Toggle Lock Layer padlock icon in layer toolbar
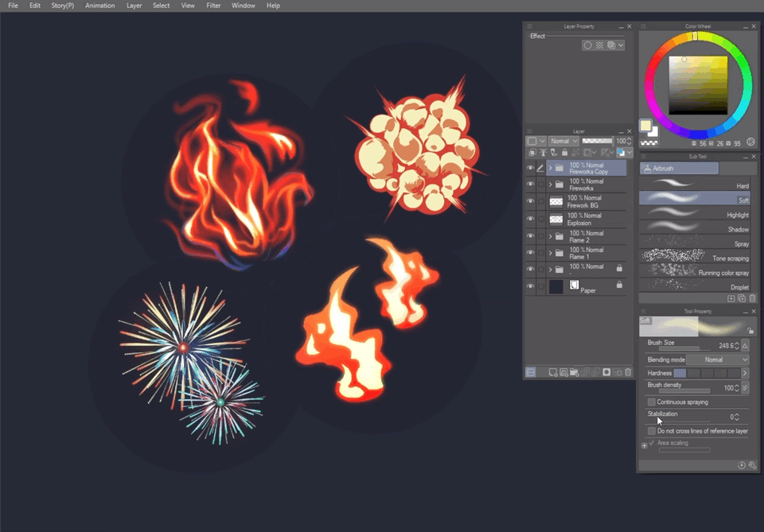This screenshot has width=764, height=532. click(x=565, y=153)
